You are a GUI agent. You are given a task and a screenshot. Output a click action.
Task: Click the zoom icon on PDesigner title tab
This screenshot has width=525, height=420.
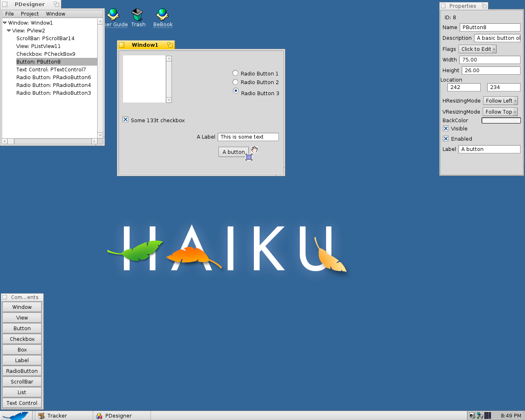pyautogui.click(x=56, y=4)
